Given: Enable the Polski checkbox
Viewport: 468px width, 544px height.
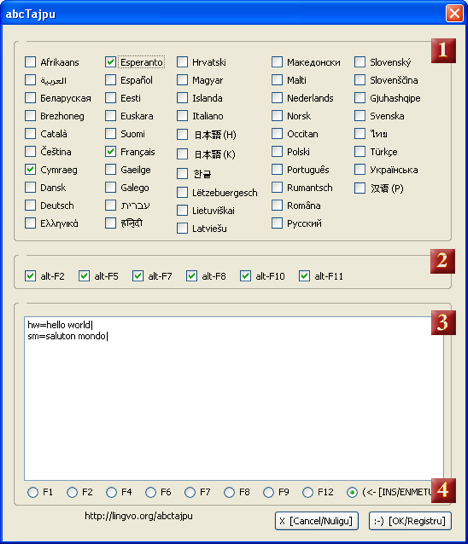Looking at the screenshot, I should (x=277, y=152).
